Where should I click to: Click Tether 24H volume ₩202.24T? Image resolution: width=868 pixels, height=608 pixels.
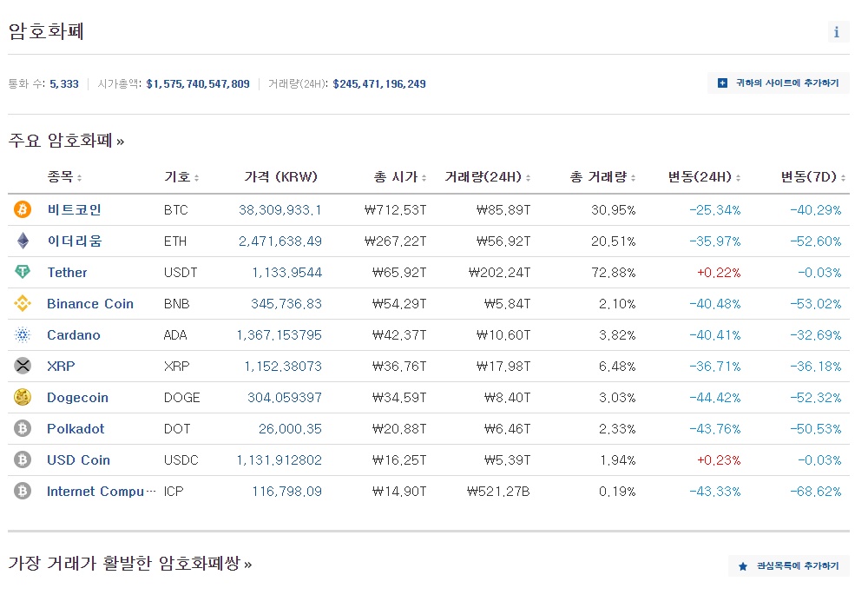pyautogui.click(x=499, y=273)
